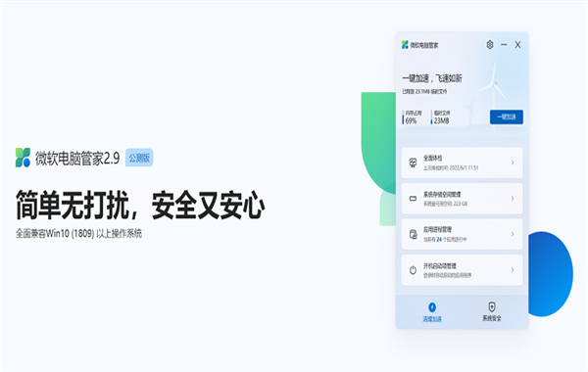Click the slogan 简单无打扰，安全又安心
The width and height of the screenshot is (588, 372).
[x=140, y=205]
